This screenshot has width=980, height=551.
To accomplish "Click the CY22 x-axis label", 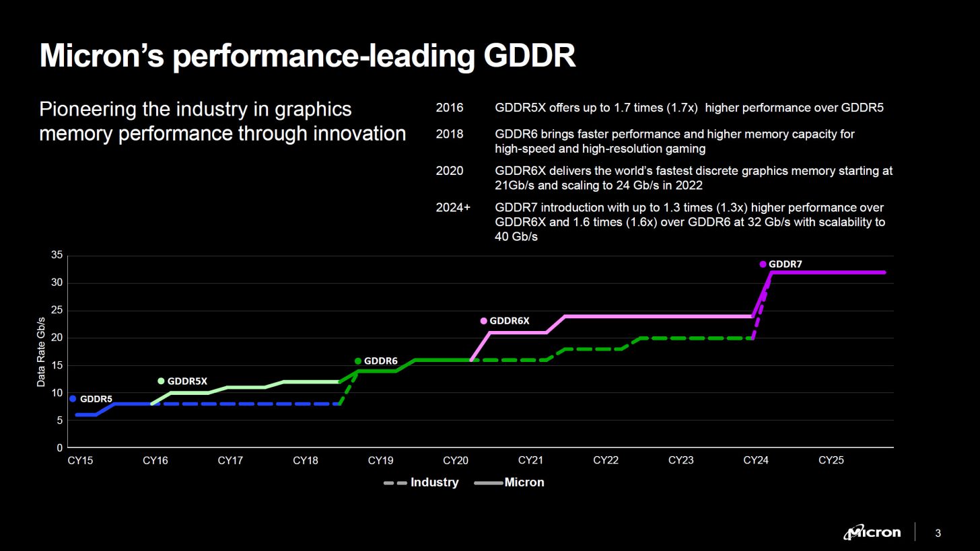I will 606,461.
